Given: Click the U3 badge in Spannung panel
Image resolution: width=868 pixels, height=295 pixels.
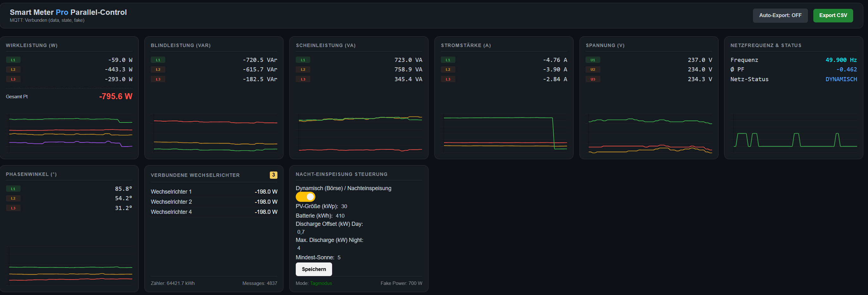Looking at the screenshot, I should point(593,80).
